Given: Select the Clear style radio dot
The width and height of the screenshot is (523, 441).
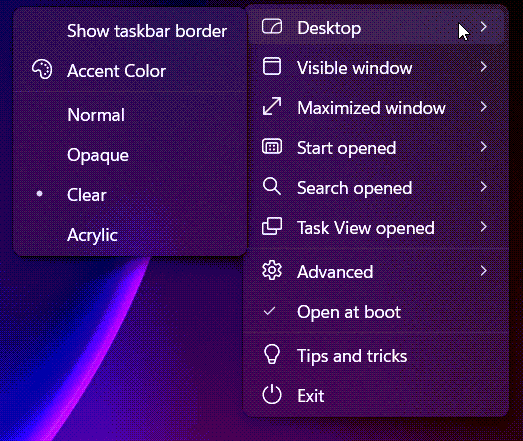Looking at the screenshot, I should [39, 193].
